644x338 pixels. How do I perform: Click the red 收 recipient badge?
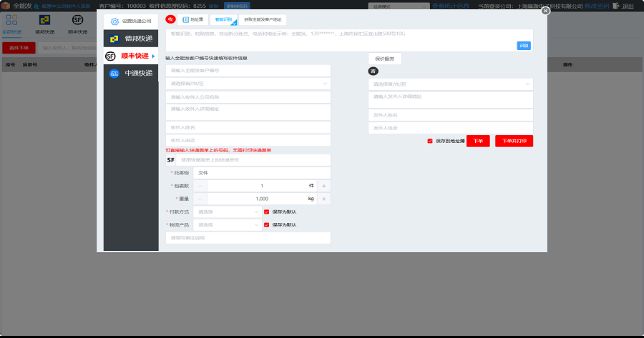[x=170, y=20]
